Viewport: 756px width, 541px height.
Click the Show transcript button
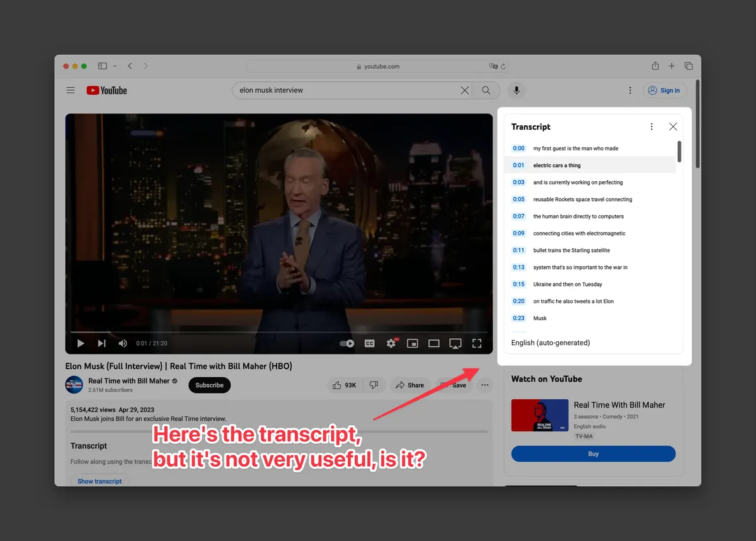(100, 481)
